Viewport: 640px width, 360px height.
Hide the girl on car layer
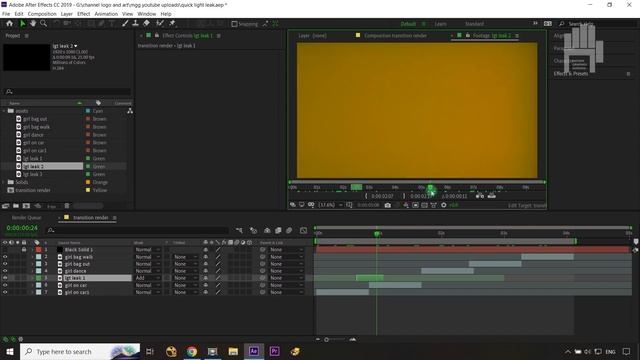pyautogui.click(x=5, y=285)
